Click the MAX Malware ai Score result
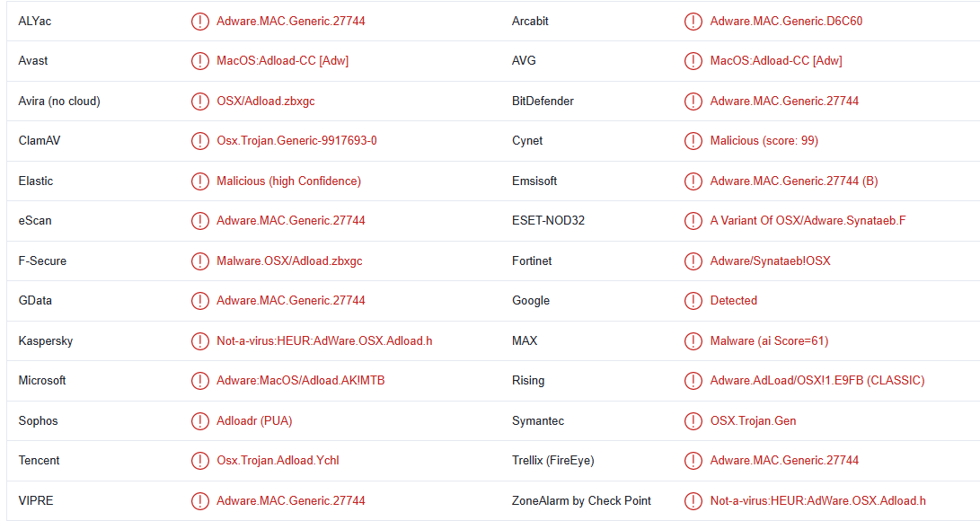The width and height of the screenshot is (980, 521). point(769,341)
